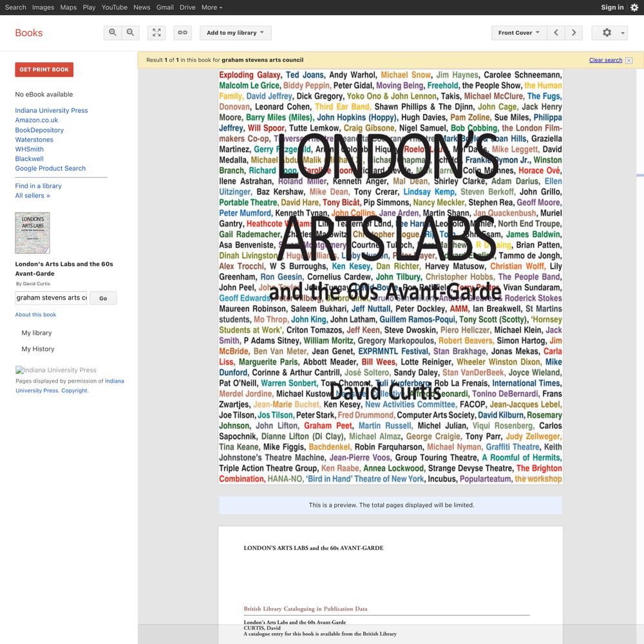Open the Blackwell link
Viewport: 644px width, 644px height.
[29, 158]
